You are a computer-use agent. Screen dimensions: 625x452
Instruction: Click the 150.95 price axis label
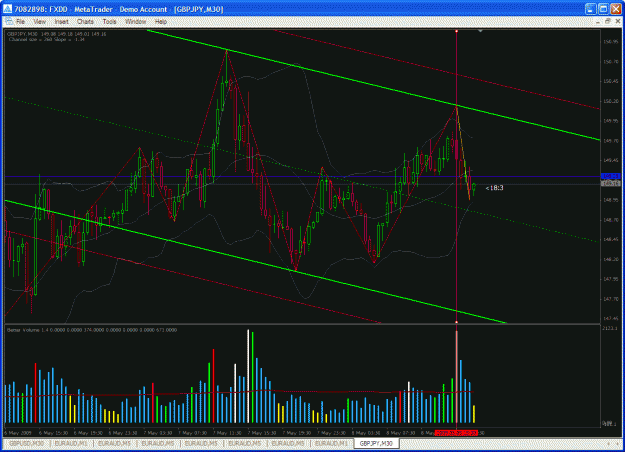(611, 41)
